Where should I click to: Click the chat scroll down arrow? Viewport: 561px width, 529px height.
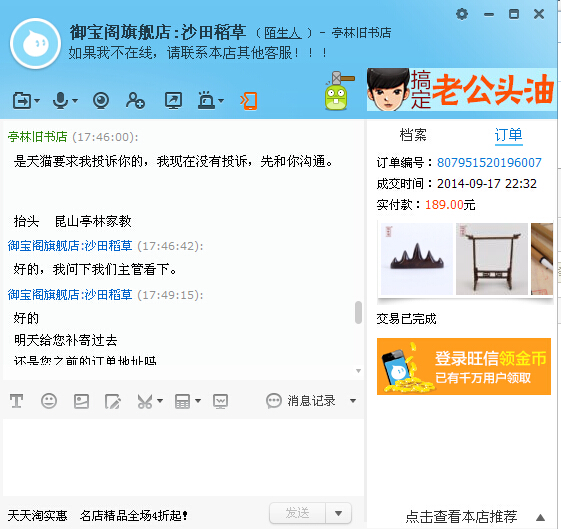(x=358, y=371)
